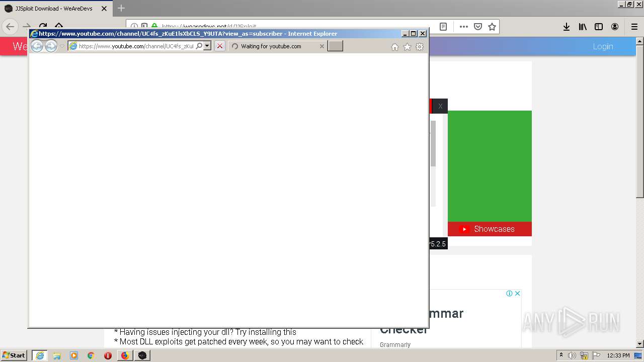Select 'Waiting for youtube.com' tab
Image resolution: width=644 pixels, height=362 pixels.
pyautogui.click(x=277, y=46)
